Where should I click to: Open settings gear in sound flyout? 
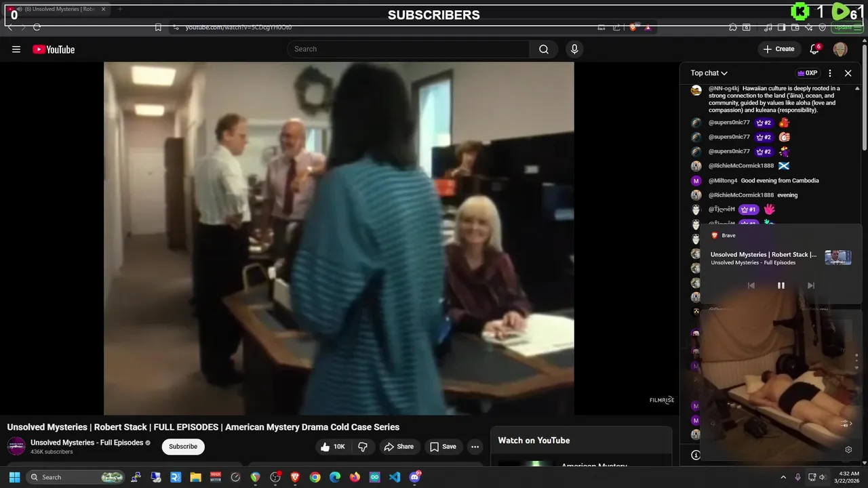[x=848, y=449]
